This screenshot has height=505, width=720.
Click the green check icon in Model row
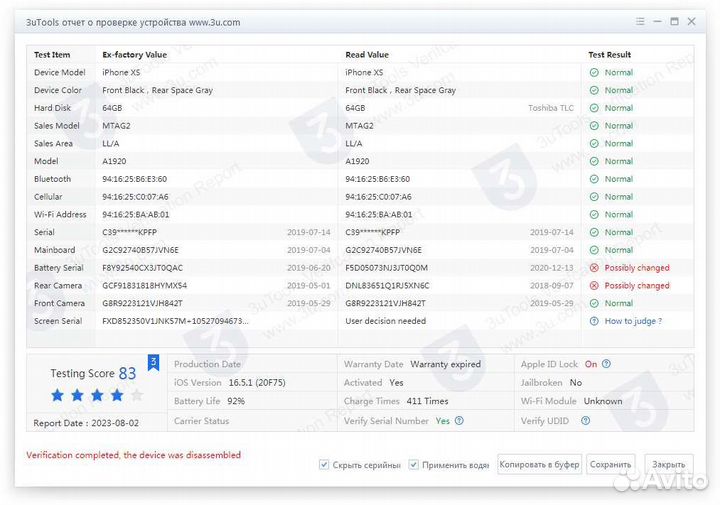tap(594, 161)
